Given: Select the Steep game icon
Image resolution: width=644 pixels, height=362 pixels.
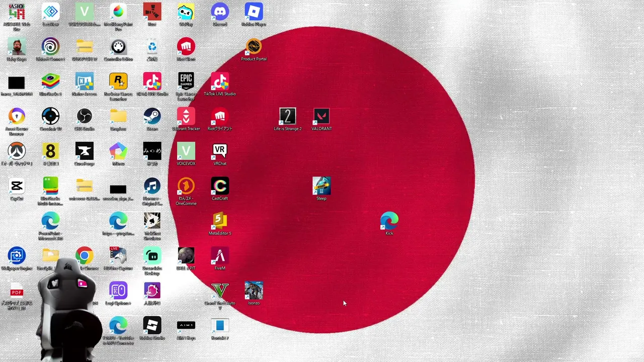Looking at the screenshot, I should pos(321,186).
